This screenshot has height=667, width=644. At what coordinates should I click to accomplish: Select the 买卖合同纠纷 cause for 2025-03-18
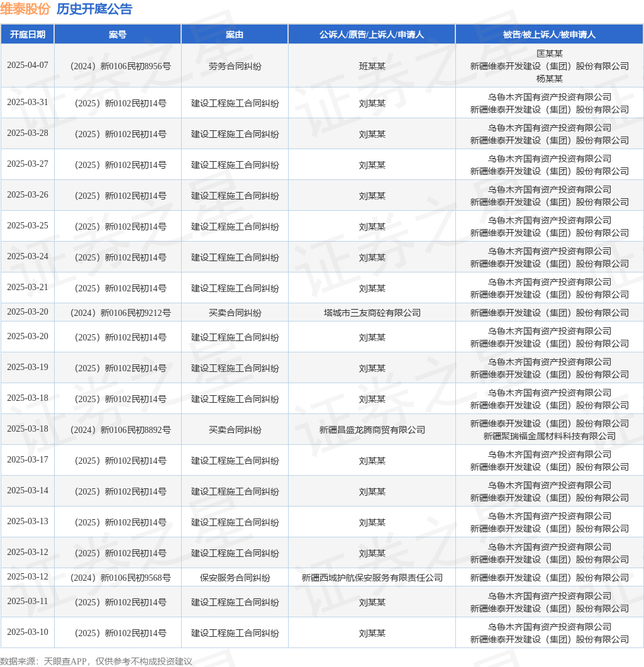coord(235,429)
